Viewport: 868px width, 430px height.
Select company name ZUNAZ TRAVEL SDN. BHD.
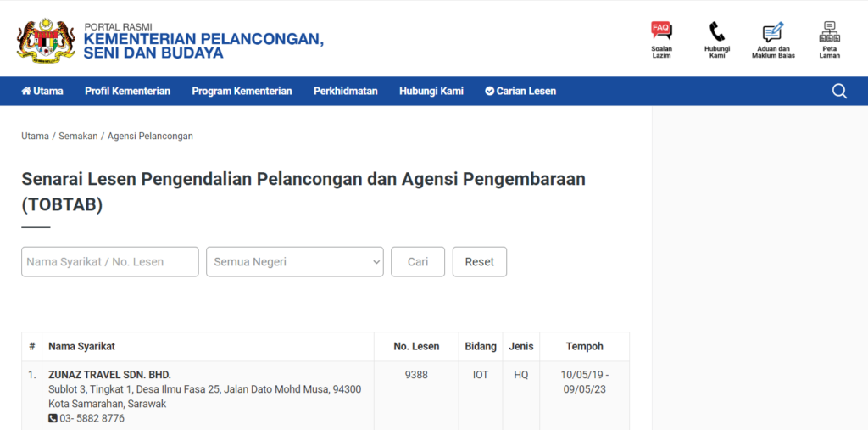[x=109, y=375]
